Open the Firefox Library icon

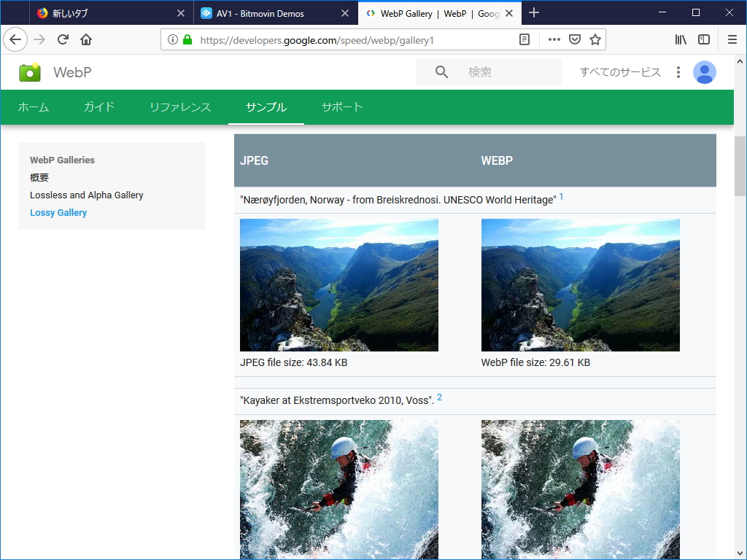[681, 39]
